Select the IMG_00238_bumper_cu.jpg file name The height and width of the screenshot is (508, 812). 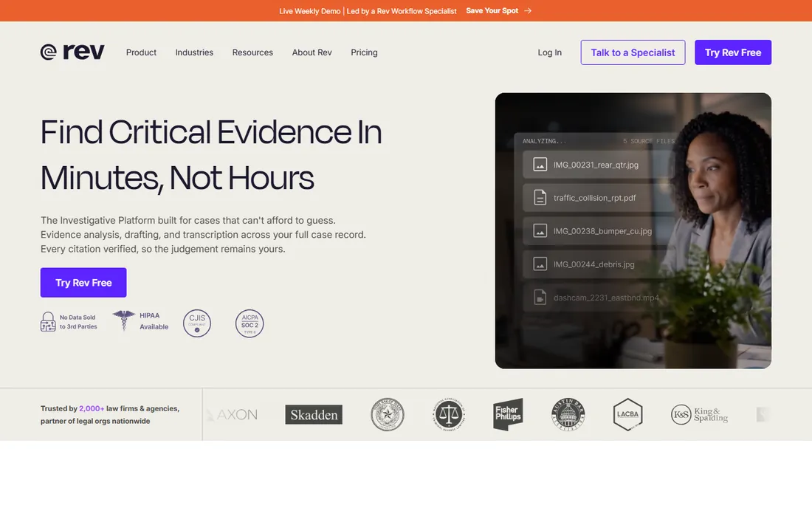(x=602, y=231)
